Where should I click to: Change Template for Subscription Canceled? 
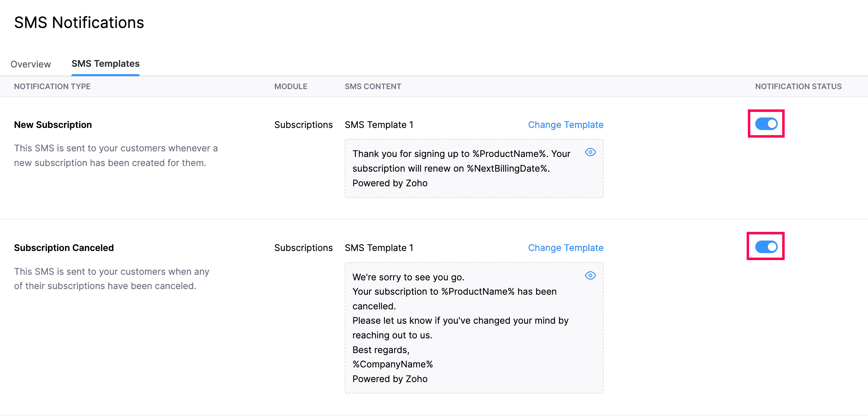(x=565, y=248)
